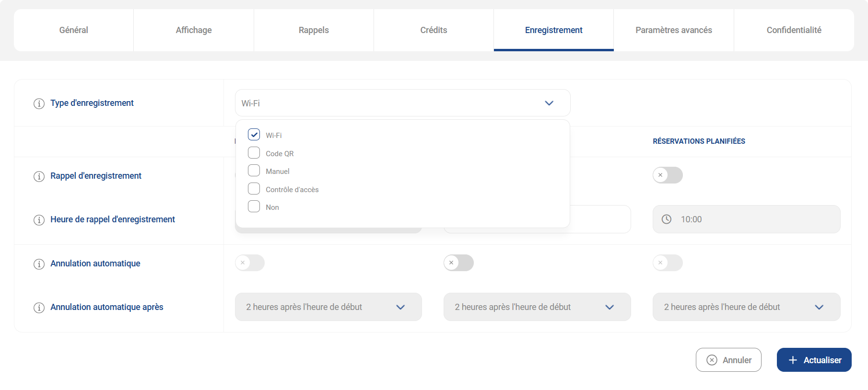Click the clock icon in 10:00 field
The height and width of the screenshot is (390, 868).
[x=667, y=219]
